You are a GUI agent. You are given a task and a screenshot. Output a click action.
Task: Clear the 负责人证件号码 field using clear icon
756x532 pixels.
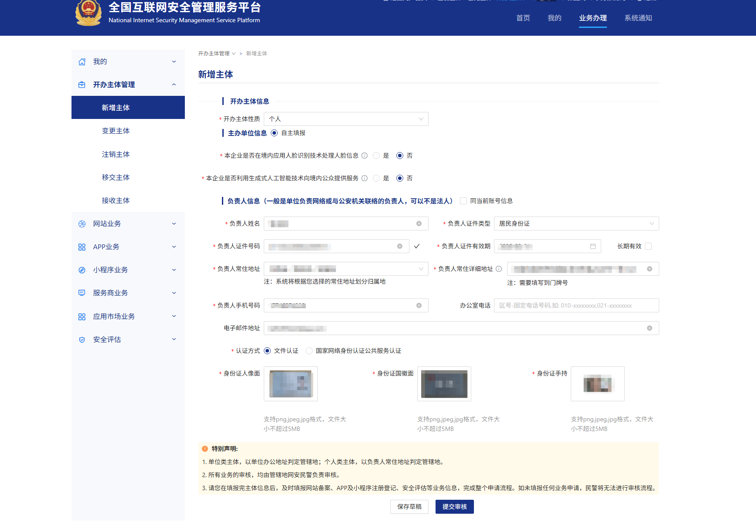point(399,246)
